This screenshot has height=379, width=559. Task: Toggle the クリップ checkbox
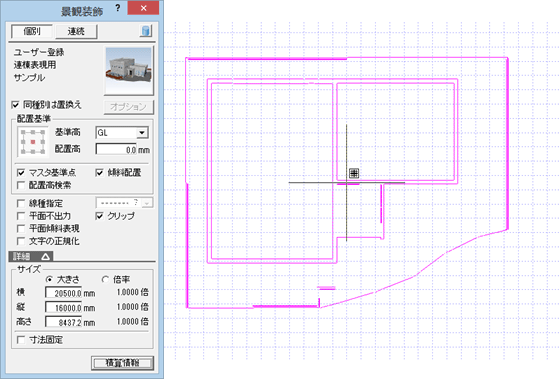[x=99, y=216]
